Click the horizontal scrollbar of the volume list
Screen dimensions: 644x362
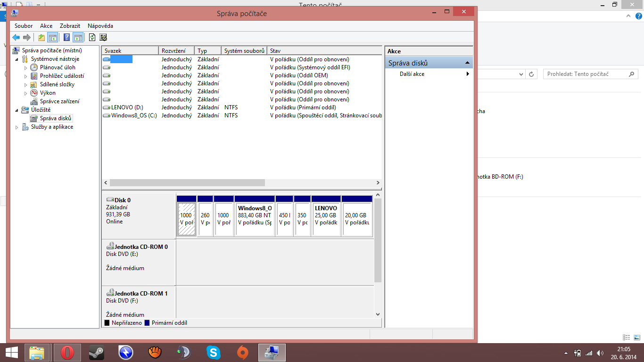(188, 182)
